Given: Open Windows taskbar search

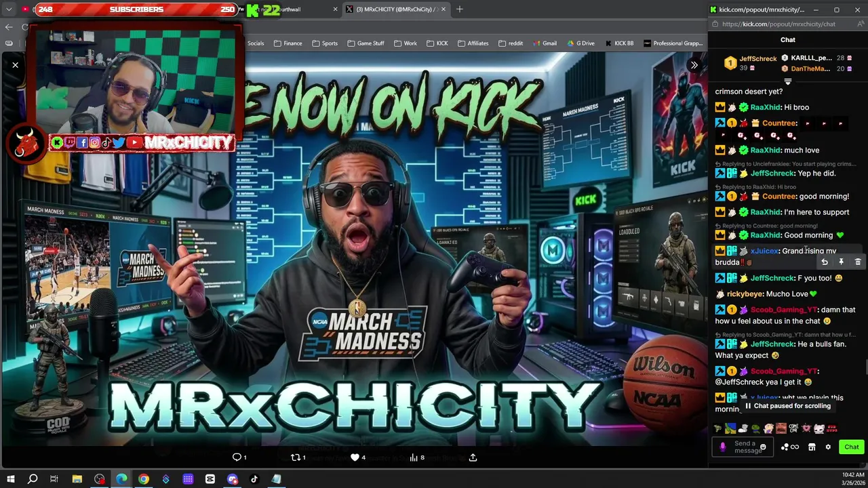Looking at the screenshot, I should pyautogui.click(x=33, y=479).
